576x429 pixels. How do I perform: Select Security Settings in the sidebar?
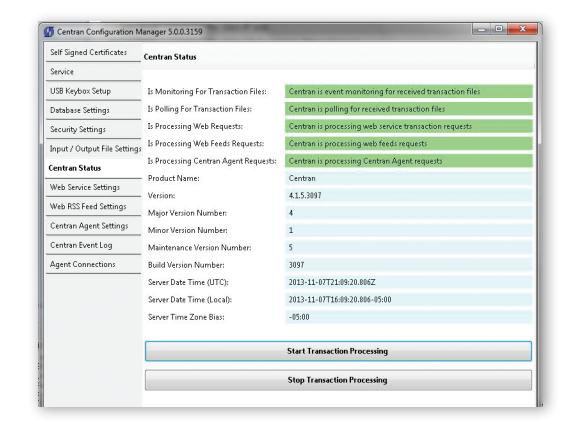93,129
